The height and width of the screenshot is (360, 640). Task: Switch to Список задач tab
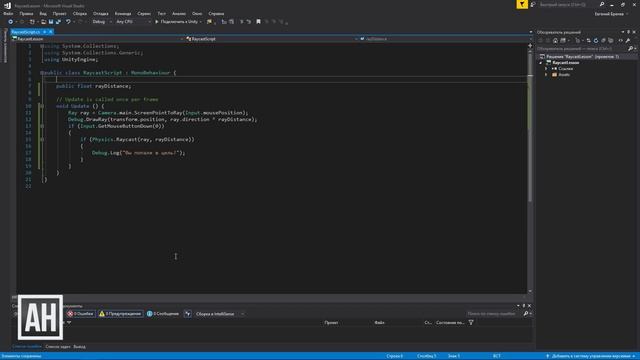point(58,347)
